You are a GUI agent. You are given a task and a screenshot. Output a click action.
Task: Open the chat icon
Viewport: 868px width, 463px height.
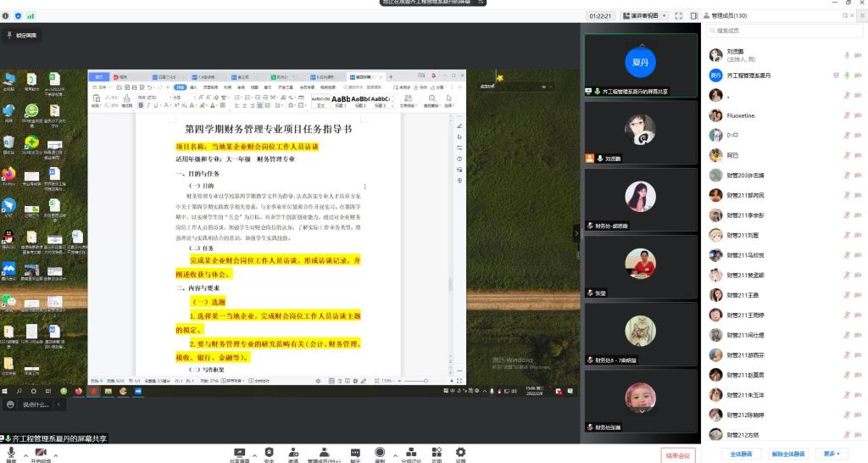click(x=355, y=454)
